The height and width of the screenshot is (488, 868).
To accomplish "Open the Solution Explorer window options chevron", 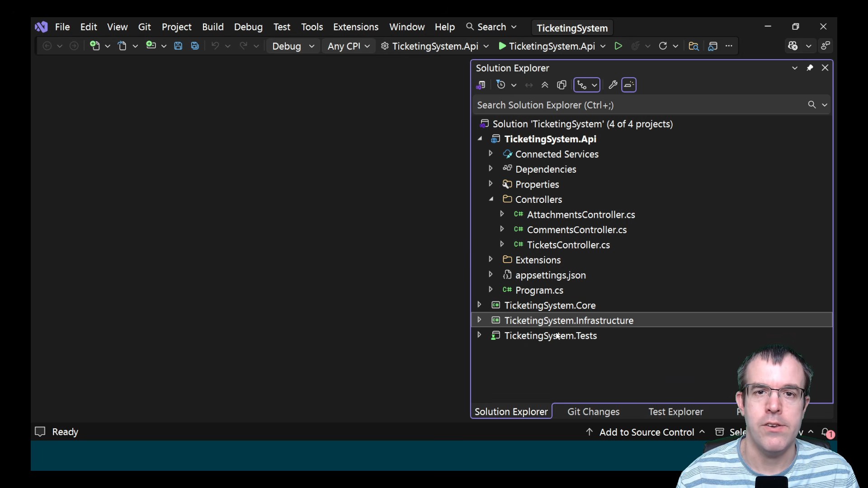I will (794, 68).
